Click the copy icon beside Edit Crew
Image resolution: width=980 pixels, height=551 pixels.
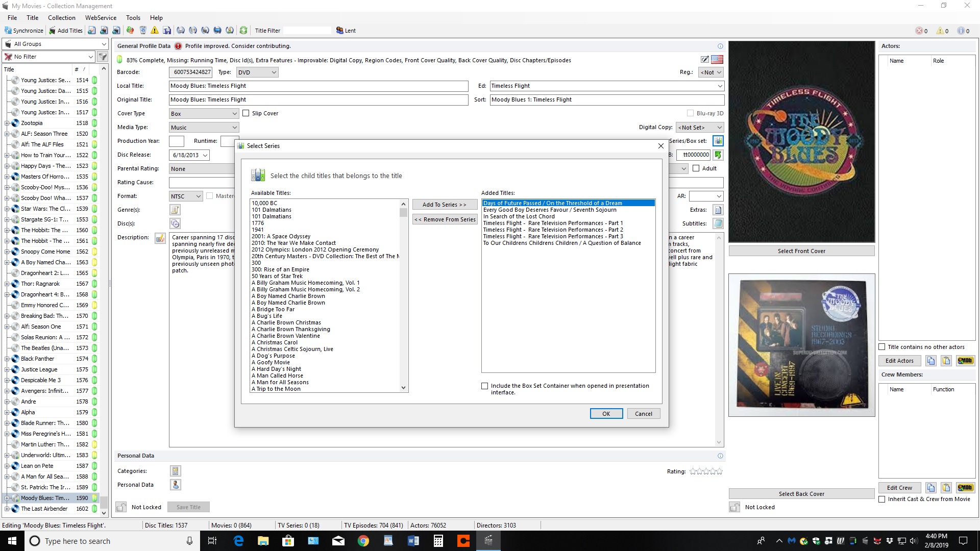coord(931,488)
